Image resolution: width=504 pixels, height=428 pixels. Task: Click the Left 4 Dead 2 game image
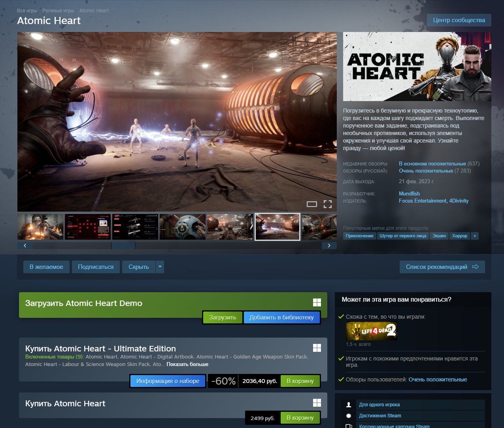[x=372, y=331]
